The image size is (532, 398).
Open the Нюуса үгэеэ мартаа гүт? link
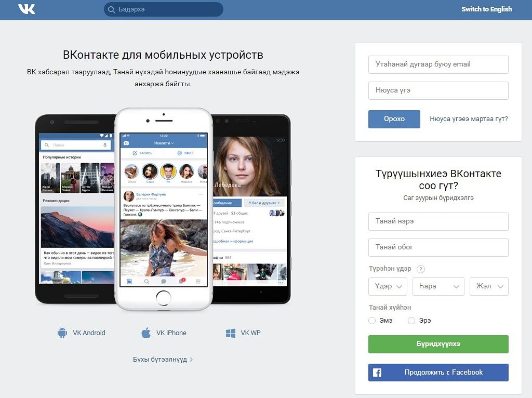coord(469,119)
